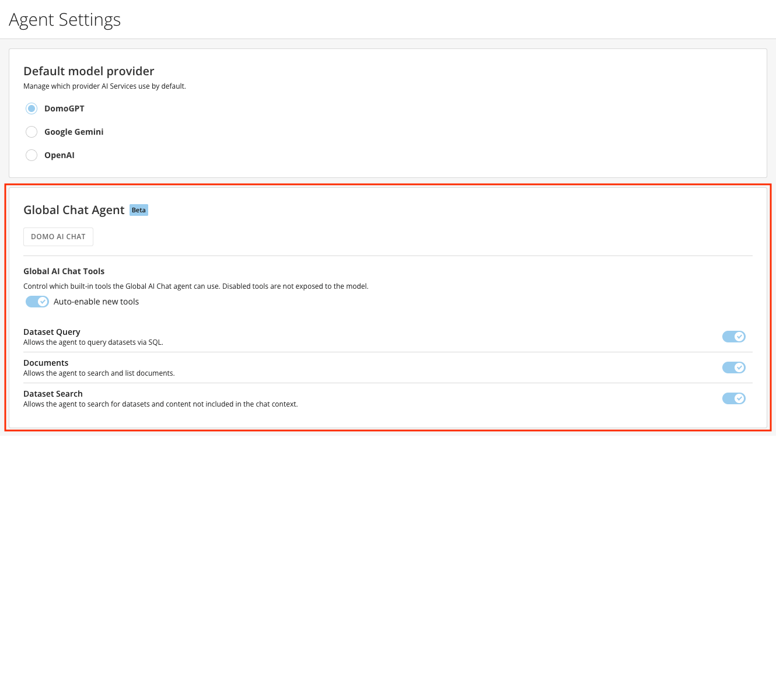776x700 pixels.
Task: Open the DOMO AI CHAT button
Action: (58, 237)
